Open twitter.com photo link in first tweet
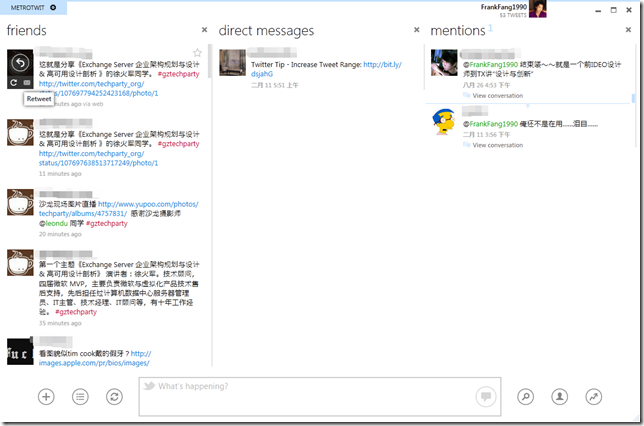The image size is (644, 426). (x=99, y=88)
